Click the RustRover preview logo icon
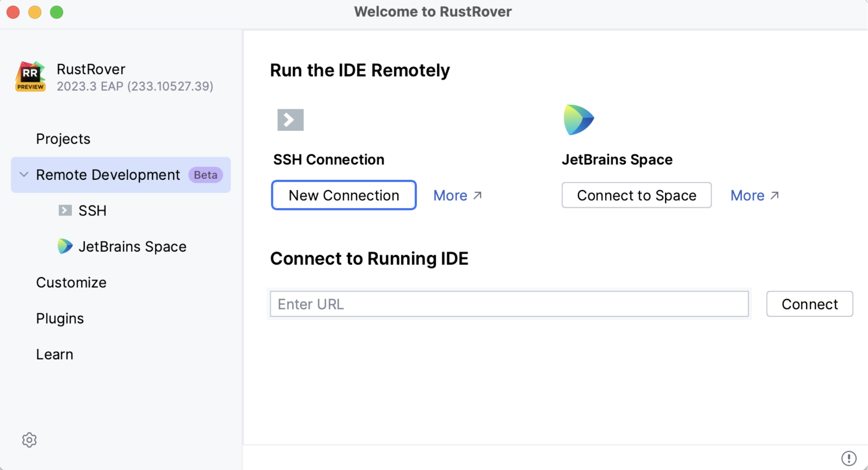Image resolution: width=868 pixels, height=470 pixels. coord(30,77)
